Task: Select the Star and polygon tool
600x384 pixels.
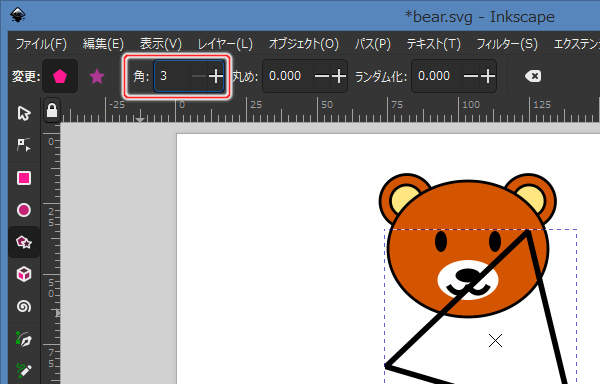Action: (x=24, y=242)
